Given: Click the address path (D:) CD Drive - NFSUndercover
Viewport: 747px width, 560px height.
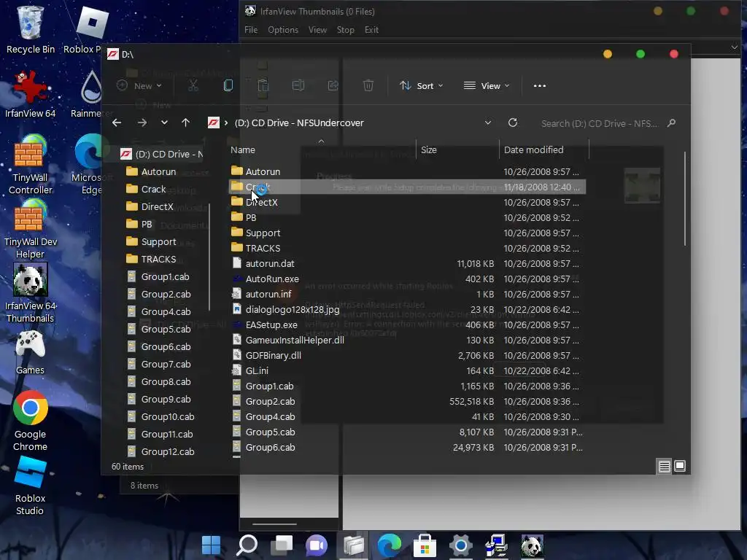Looking at the screenshot, I should (x=299, y=122).
